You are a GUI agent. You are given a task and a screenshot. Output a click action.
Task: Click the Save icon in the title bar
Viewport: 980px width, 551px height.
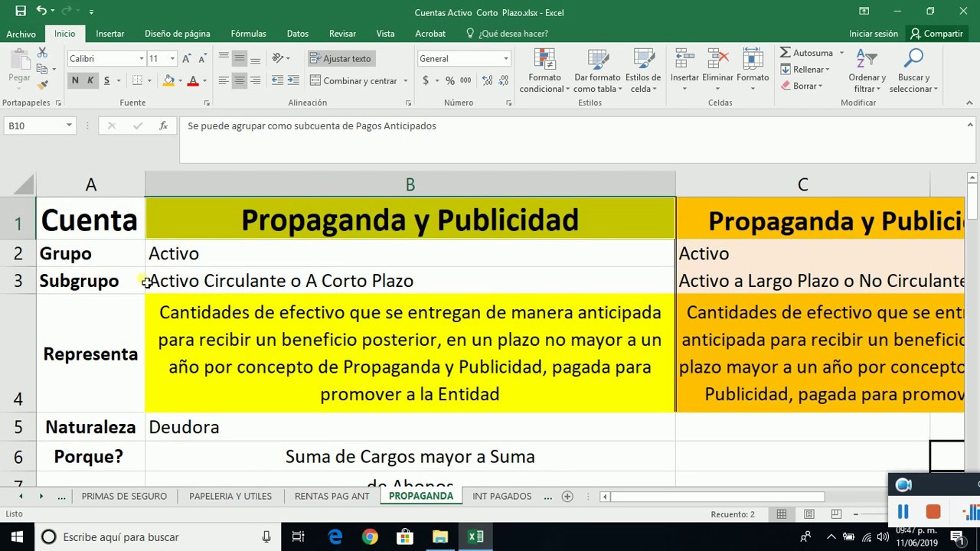pyautogui.click(x=21, y=11)
